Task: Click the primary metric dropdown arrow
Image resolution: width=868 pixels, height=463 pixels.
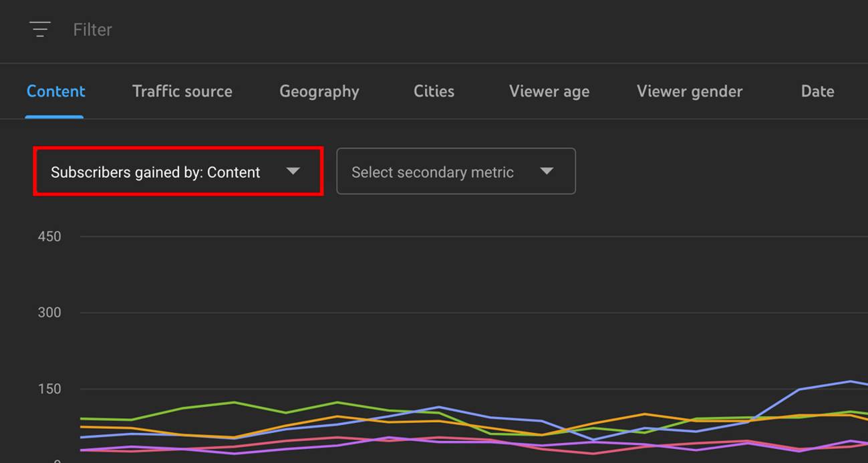Action: 293,171
